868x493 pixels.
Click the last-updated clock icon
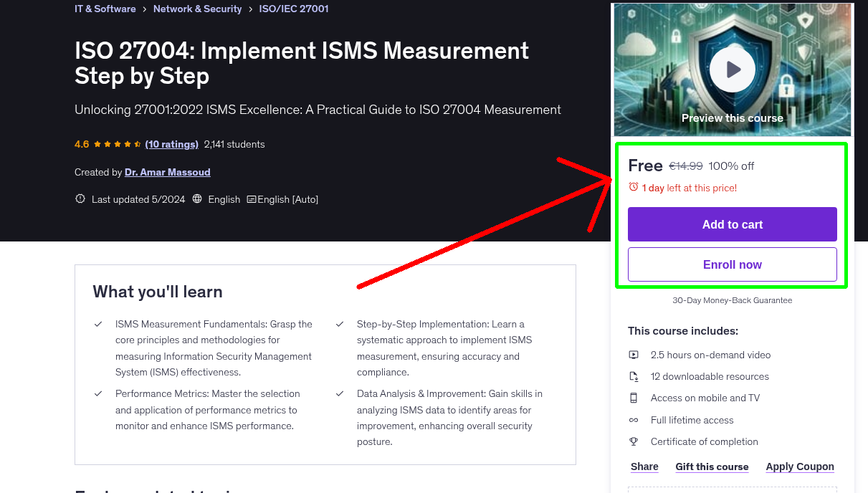80,198
